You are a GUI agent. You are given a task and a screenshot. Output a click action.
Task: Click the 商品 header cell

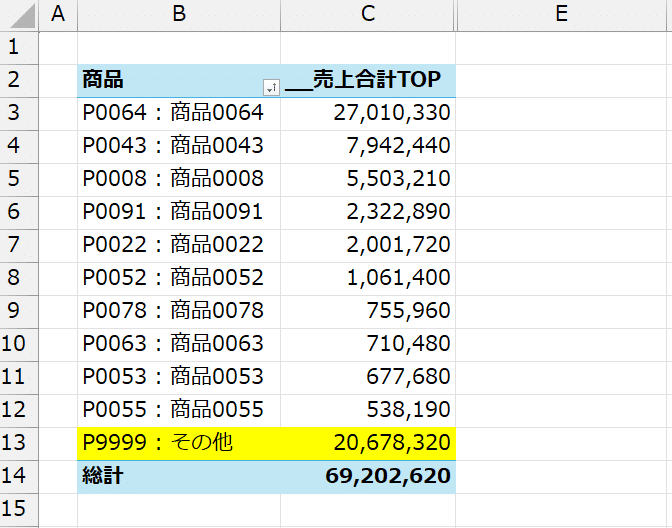(x=179, y=81)
